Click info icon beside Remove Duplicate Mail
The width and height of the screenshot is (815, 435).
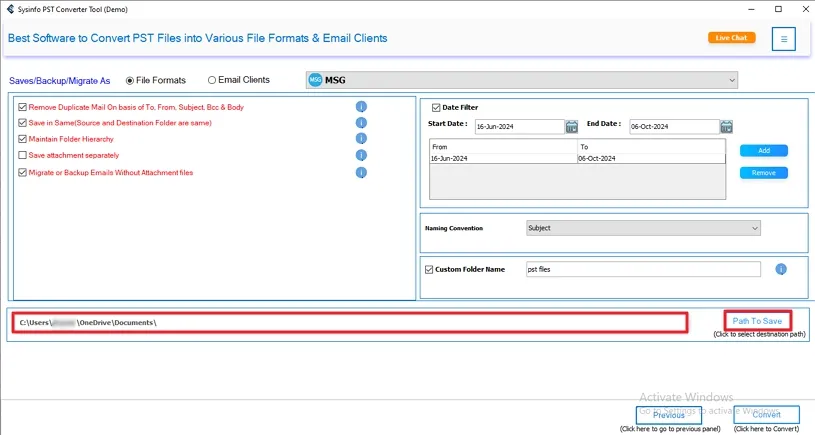click(361, 107)
